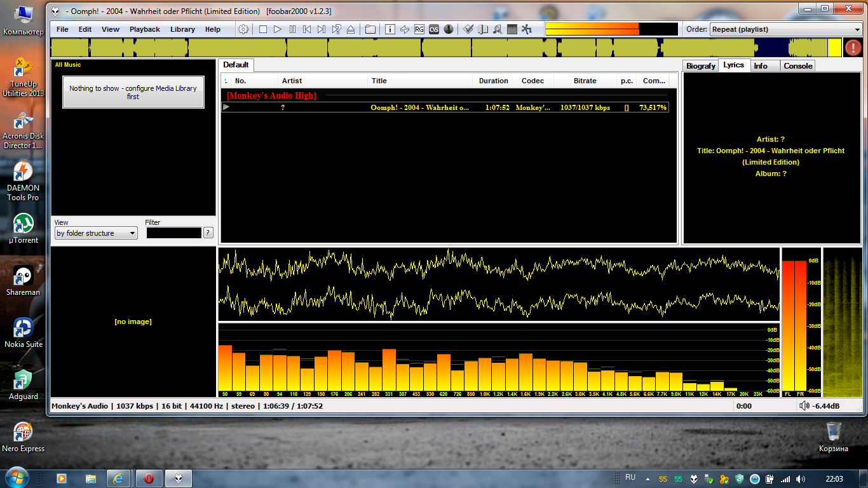Click the round dark sphere toolbar icon
This screenshot has height=488, width=868.
[449, 29]
